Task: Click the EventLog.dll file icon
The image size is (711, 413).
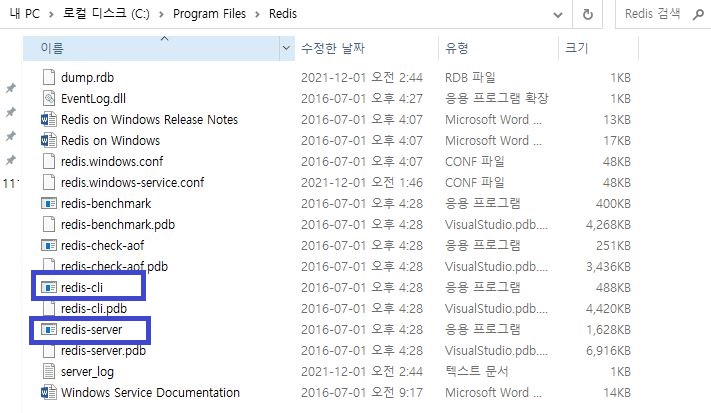Action: tap(49, 98)
